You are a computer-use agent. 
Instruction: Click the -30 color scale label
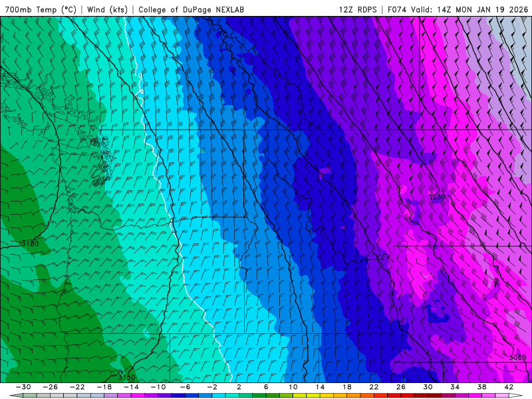[23, 387]
